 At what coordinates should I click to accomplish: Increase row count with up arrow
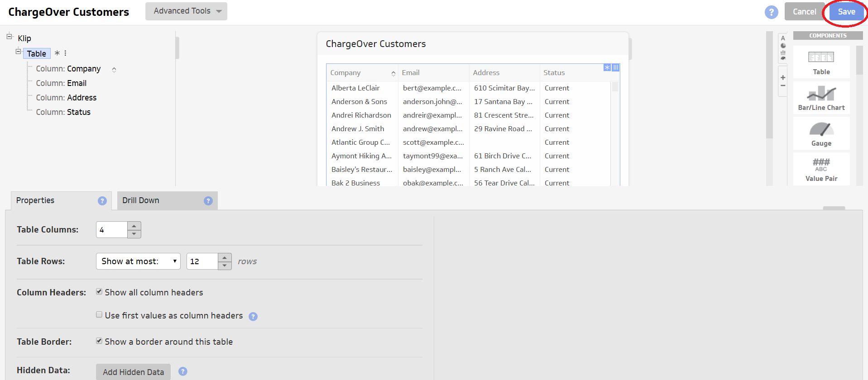coord(225,257)
